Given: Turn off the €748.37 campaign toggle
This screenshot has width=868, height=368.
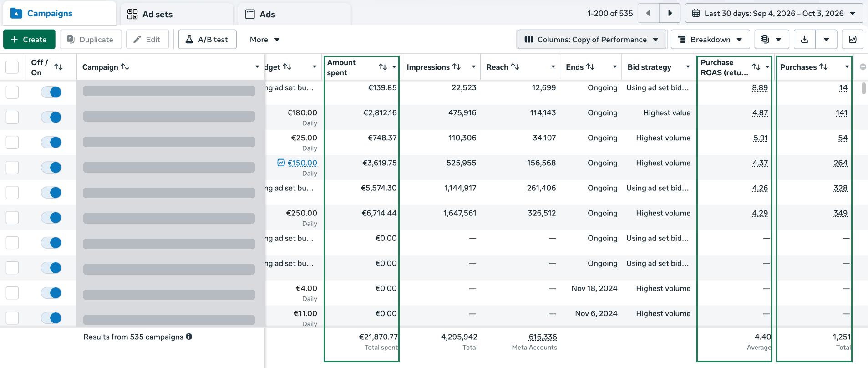Looking at the screenshot, I should (x=51, y=142).
